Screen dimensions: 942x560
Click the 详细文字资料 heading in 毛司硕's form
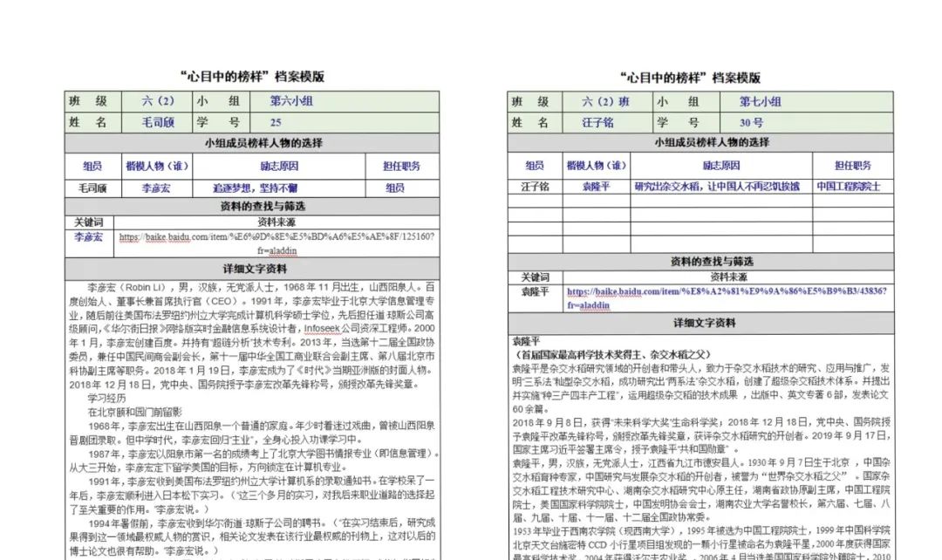255,269
